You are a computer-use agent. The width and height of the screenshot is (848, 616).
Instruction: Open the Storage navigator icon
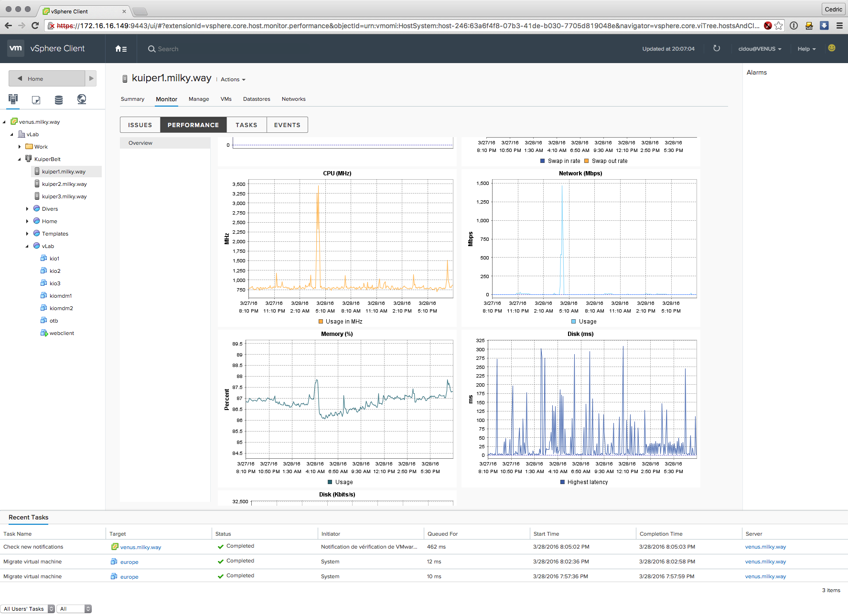59,99
